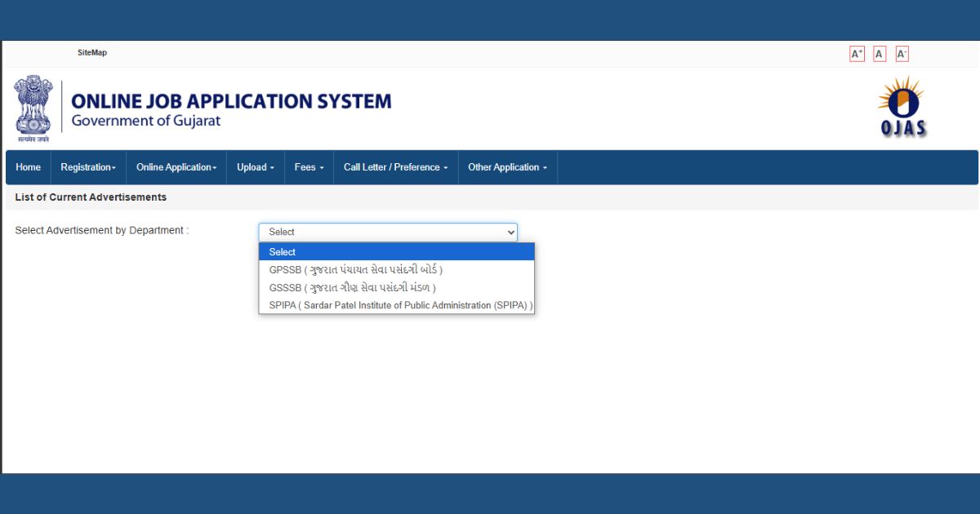
Task: Increase font size with A+ button
Action: (x=857, y=54)
